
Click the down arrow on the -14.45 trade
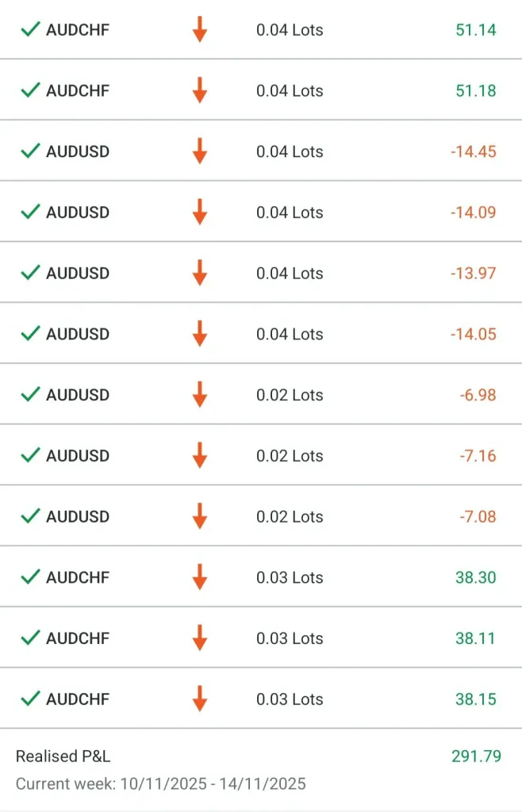[200, 151]
